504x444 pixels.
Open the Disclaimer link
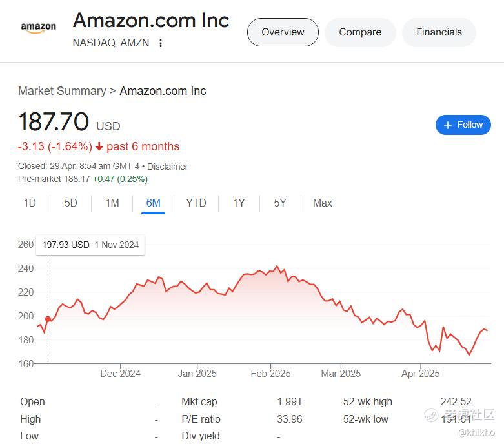coord(168,166)
